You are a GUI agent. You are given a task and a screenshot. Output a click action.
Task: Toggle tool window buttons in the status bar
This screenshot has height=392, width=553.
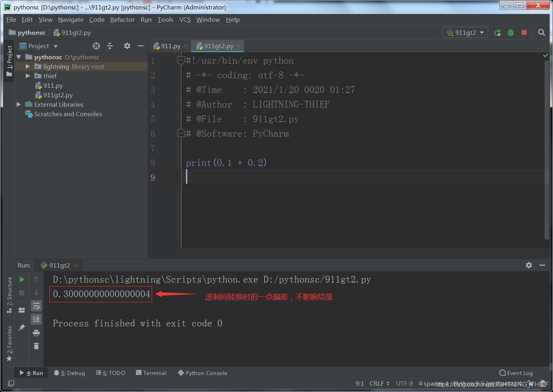pyautogui.click(x=11, y=383)
